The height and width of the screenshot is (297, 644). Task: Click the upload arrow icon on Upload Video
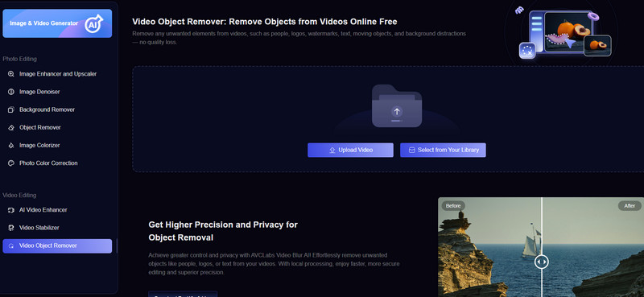[x=332, y=151]
